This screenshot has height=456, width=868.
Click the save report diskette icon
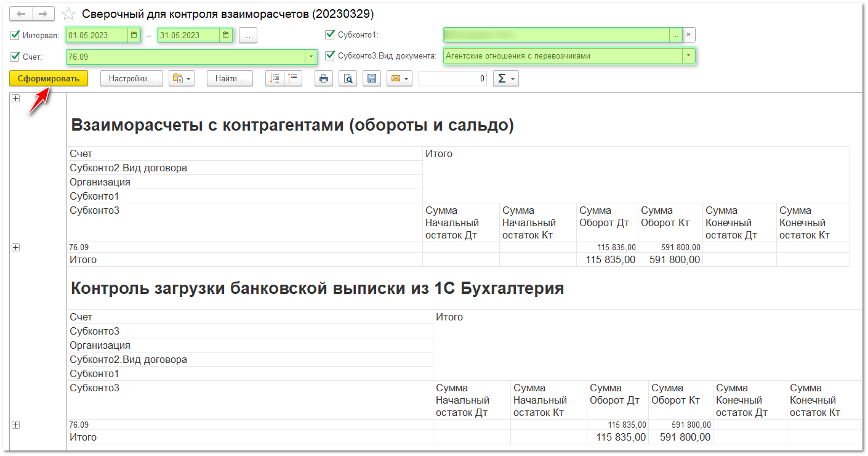[x=372, y=79]
